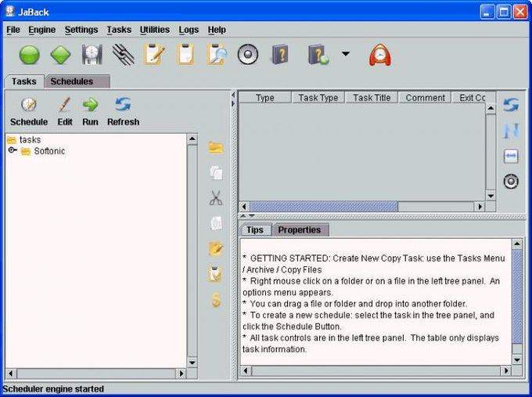Click Tips panel vertical scrollbar thumb
The height and width of the screenshot is (397, 532).
(517, 297)
